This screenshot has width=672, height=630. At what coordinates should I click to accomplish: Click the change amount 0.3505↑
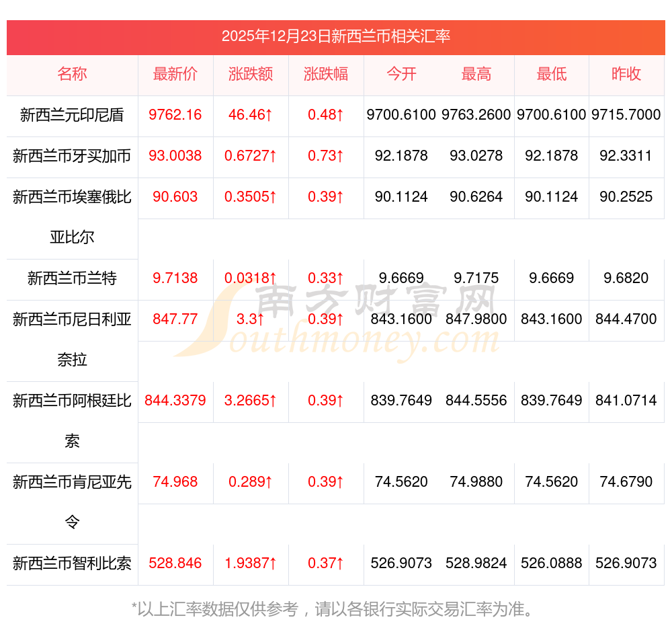[251, 197]
